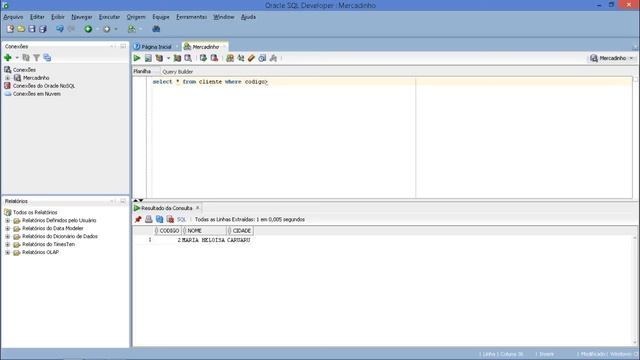Click the Forward navigation icon
This screenshot has height=360, width=640.
pyautogui.click(x=107, y=29)
